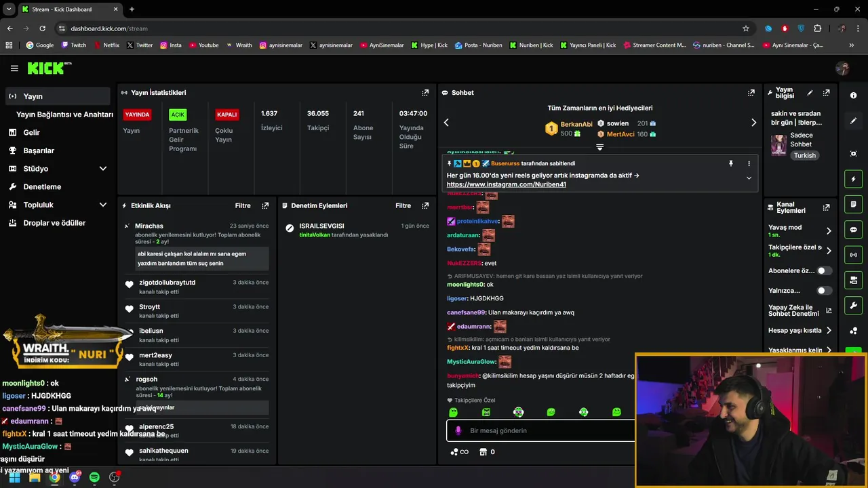Screen dimensions: 868x488
Task: Open the shop icon below message box
Action: (x=483, y=452)
